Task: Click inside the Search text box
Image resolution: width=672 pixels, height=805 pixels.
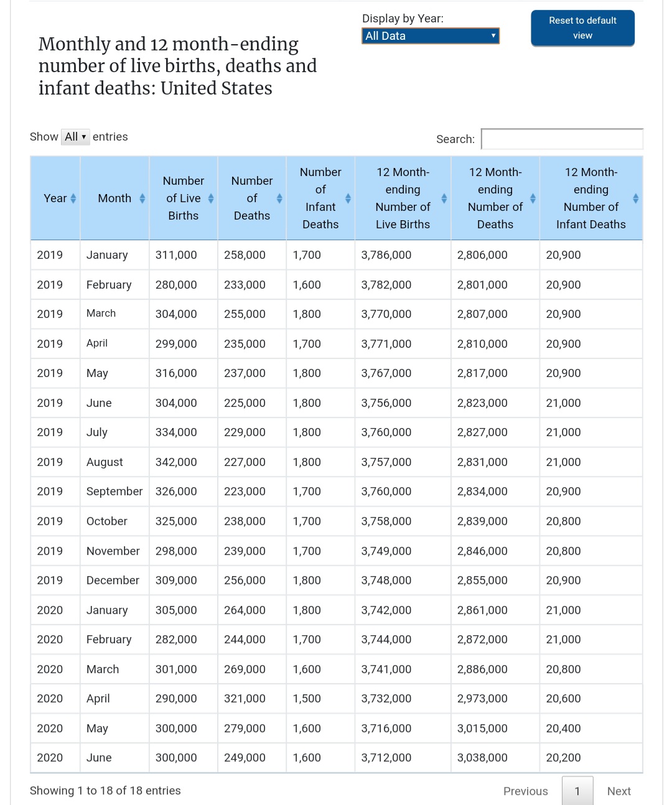Action: [562, 139]
